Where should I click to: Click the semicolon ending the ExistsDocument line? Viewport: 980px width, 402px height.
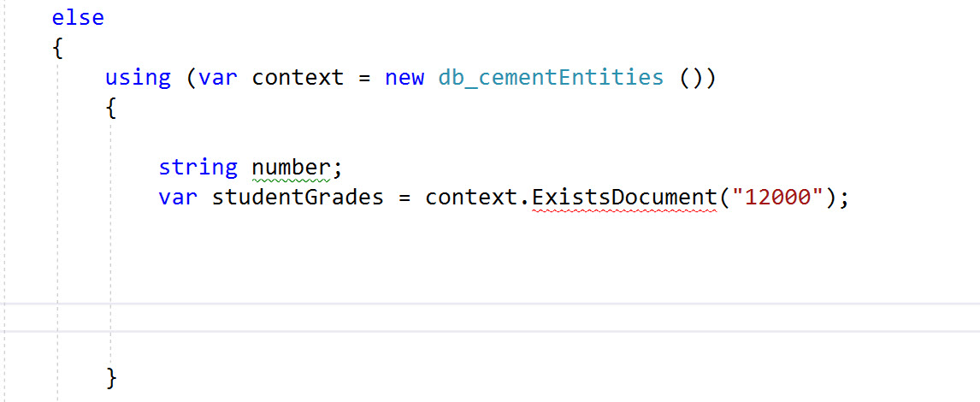click(x=844, y=198)
